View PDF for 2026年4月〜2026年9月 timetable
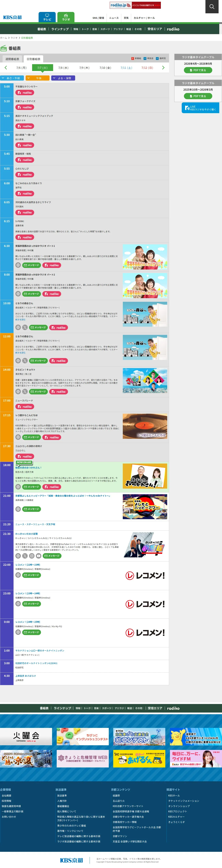This screenshot has width=222, height=868. click(x=198, y=70)
